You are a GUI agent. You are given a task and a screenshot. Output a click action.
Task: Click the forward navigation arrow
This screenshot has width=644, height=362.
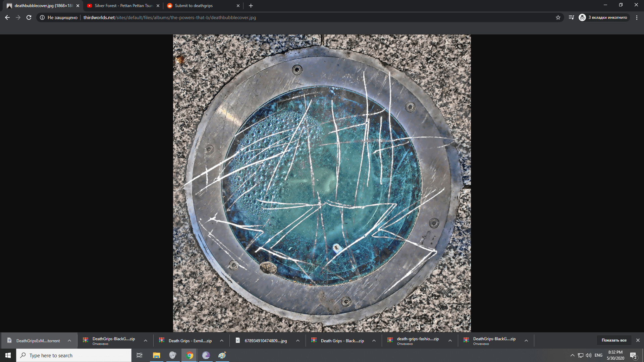18,17
